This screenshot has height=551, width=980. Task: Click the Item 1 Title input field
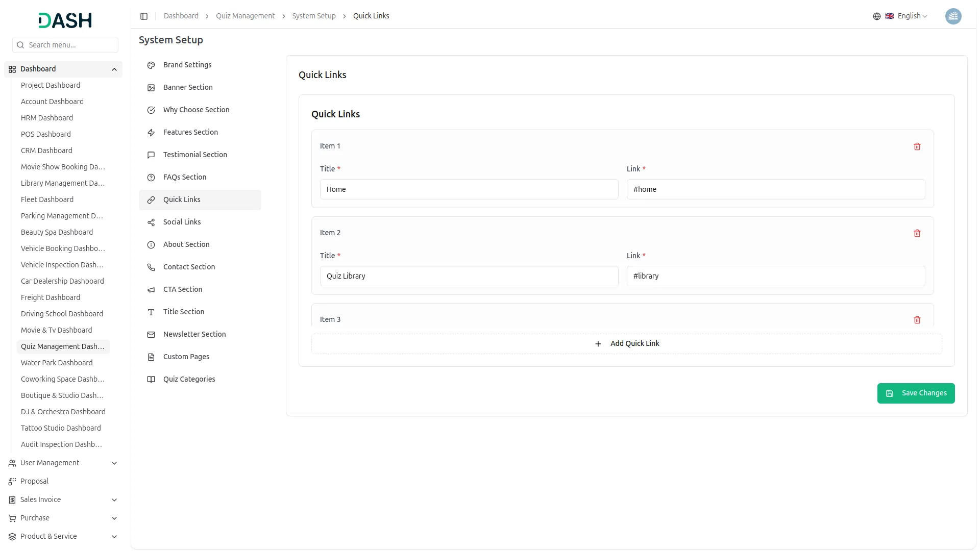(469, 189)
